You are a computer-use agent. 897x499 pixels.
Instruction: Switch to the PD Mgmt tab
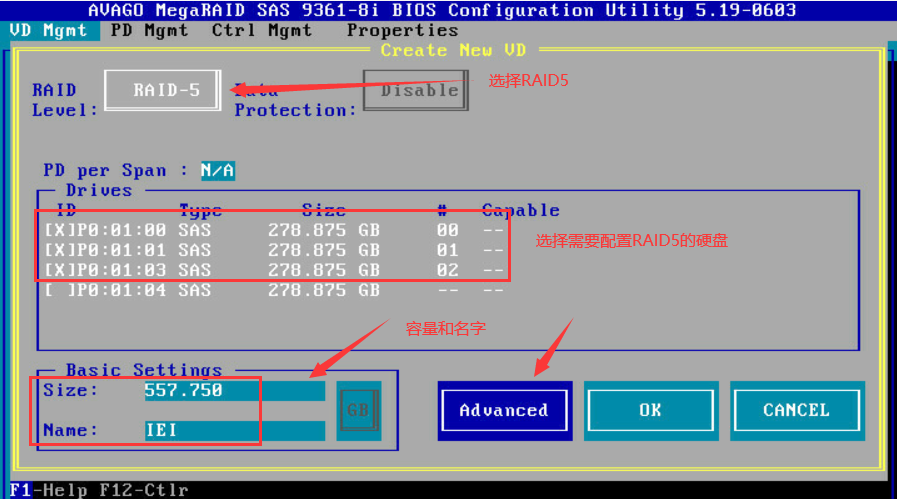149,30
